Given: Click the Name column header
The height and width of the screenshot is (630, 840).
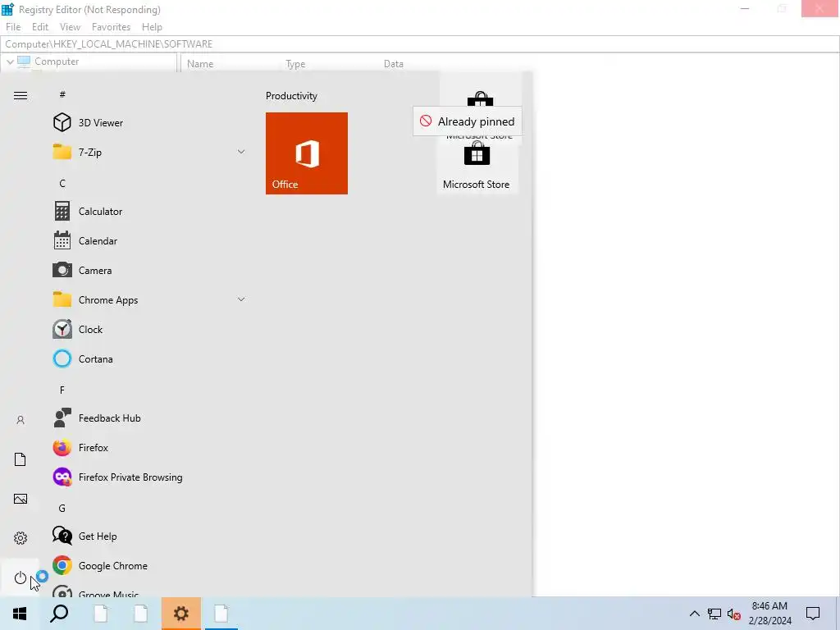Looking at the screenshot, I should pos(200,64).
